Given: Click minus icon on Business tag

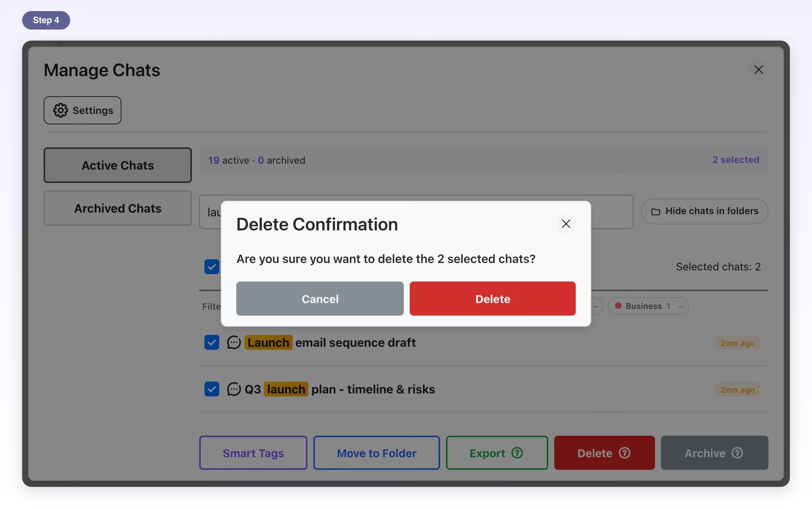Looking at the screenshot, I should pyautogui.click(x=681, y=306).
